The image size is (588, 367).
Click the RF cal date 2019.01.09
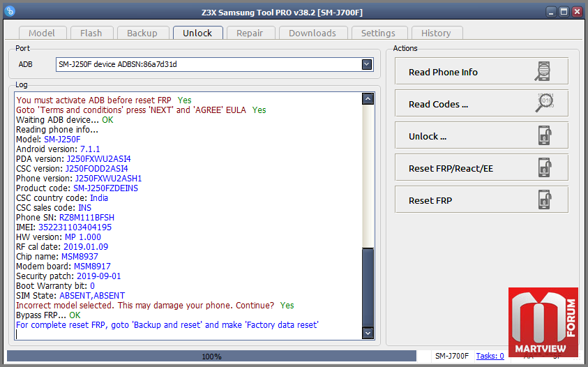pyautogui.click(x=86, y=246)
